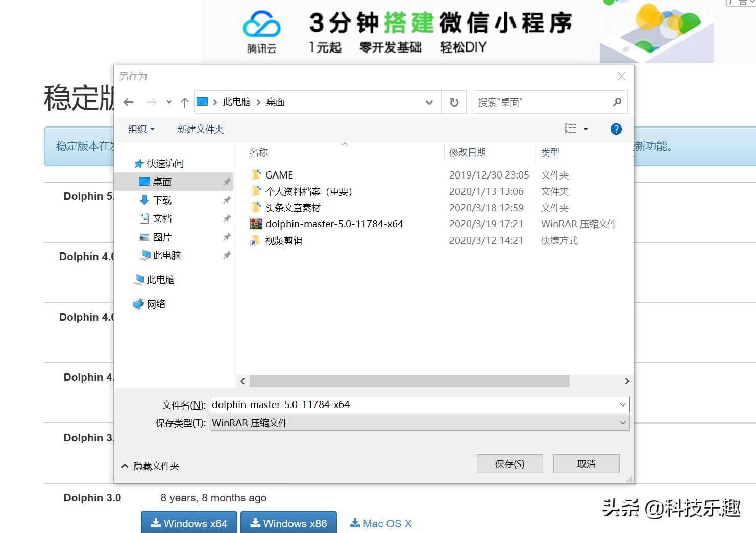This screenshot has height=533, width=756.
Task: Toggle the pin next to 桌面
Action: [x=227, y=181]
